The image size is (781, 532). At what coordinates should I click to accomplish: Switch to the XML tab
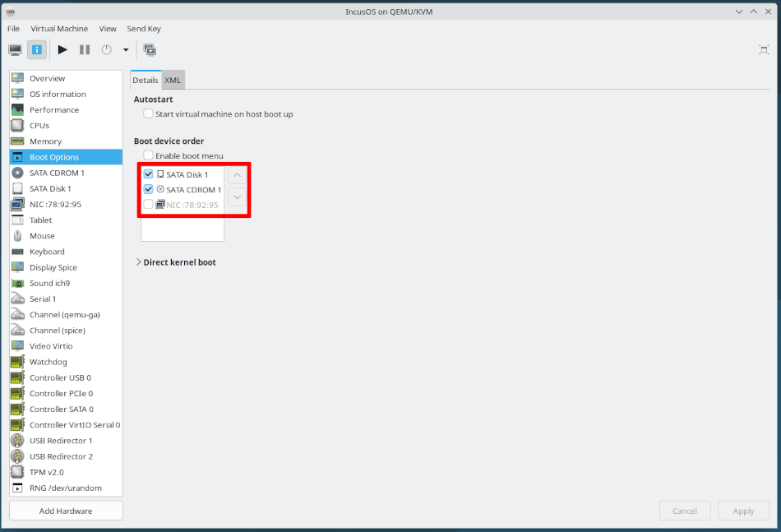pos(173,80)
